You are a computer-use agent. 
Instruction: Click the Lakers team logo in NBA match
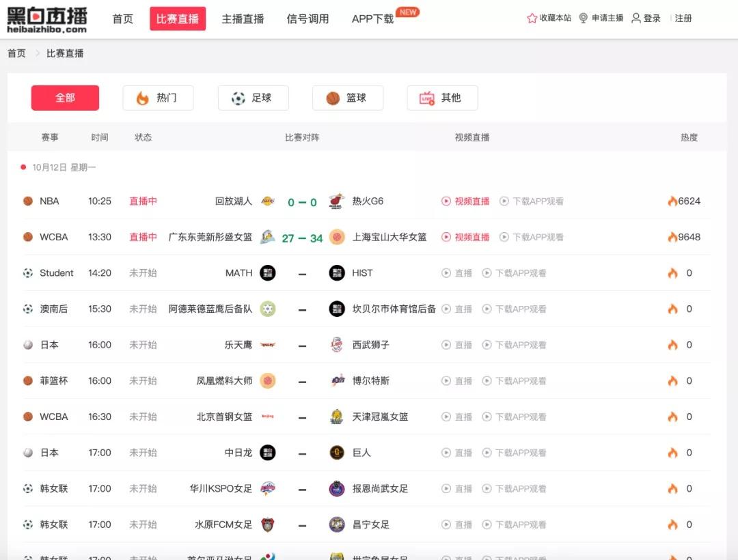267,201
